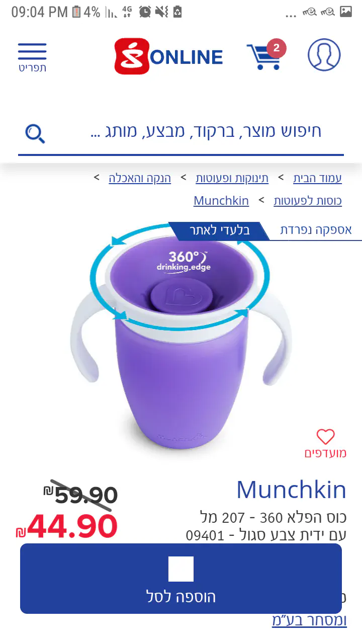This screenshot has width=362, height=644.
Task: Open the user account profile icon
Action: tap(324, 55)
